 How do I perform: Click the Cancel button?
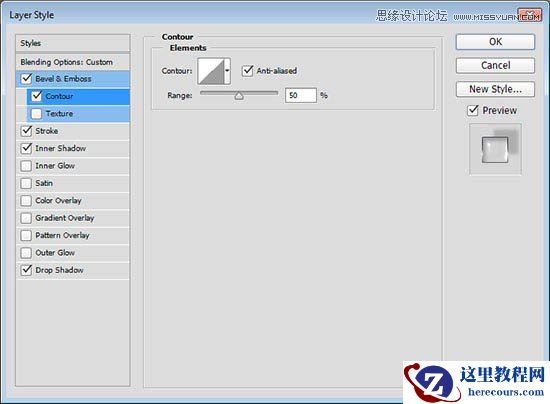[495, 65]
